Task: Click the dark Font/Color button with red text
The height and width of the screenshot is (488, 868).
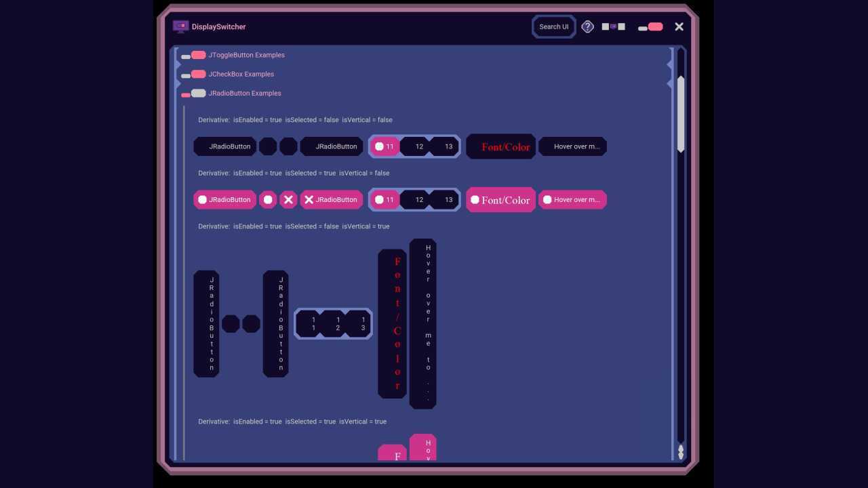Action: point(500,146)
